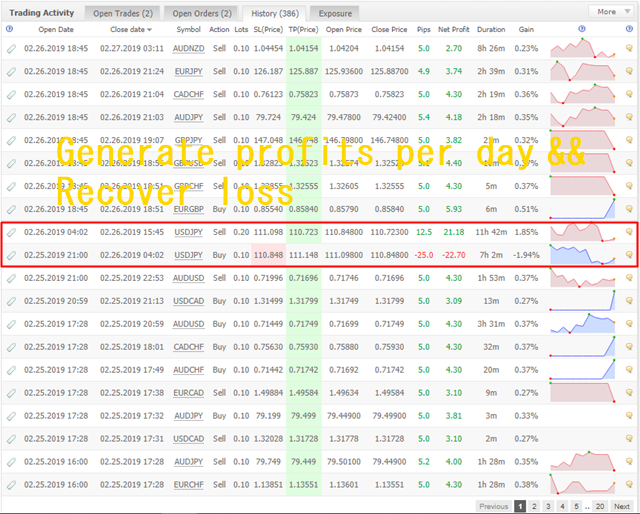Click attachment icon on EURCHF row
The height and width of the screenshot is (514, 640).
click(11, 485)
